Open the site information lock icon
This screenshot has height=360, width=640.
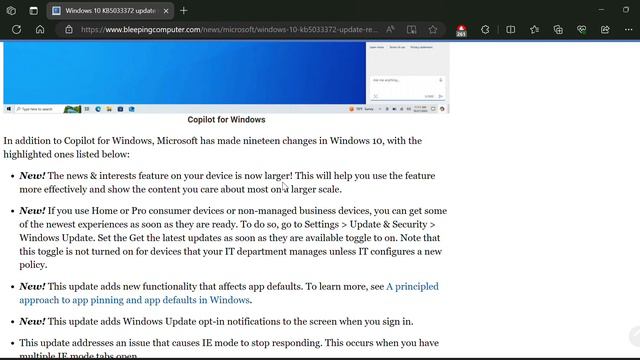(69, 29)
